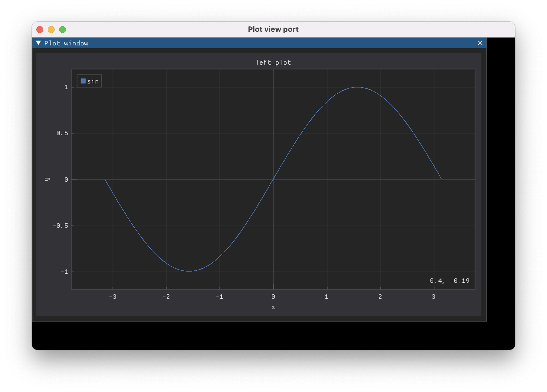The height and width of the screenshot is (392, 547).
Task: Collapse the Plot window using its triangle
Action: pyautogui.click(x=38, y=43)
